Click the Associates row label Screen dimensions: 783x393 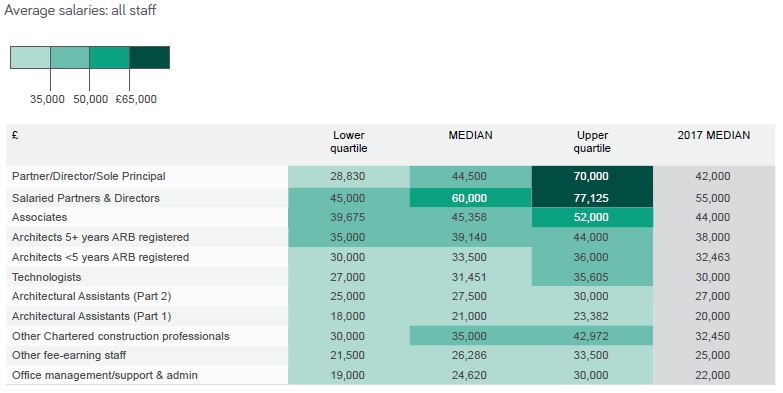point(39,217)
